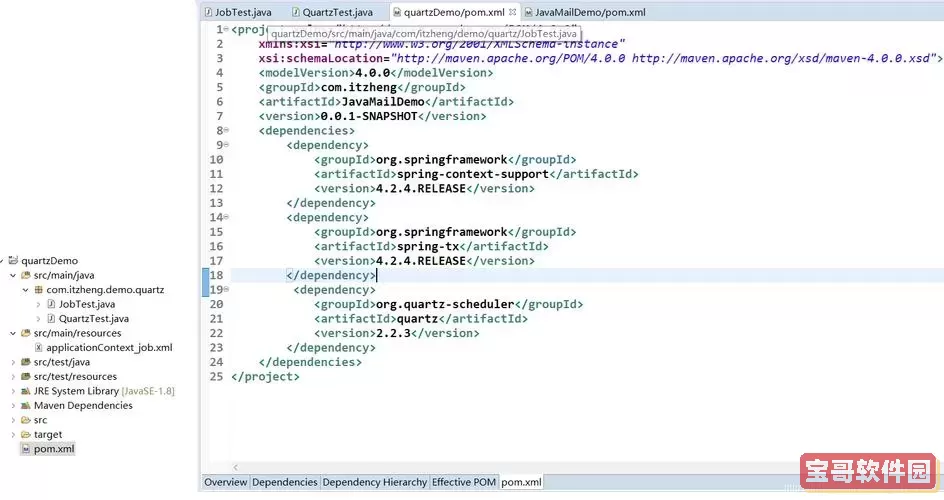
Task: Place cursor on the 2.2.3 version line
Action: click(x=396, y=333)
